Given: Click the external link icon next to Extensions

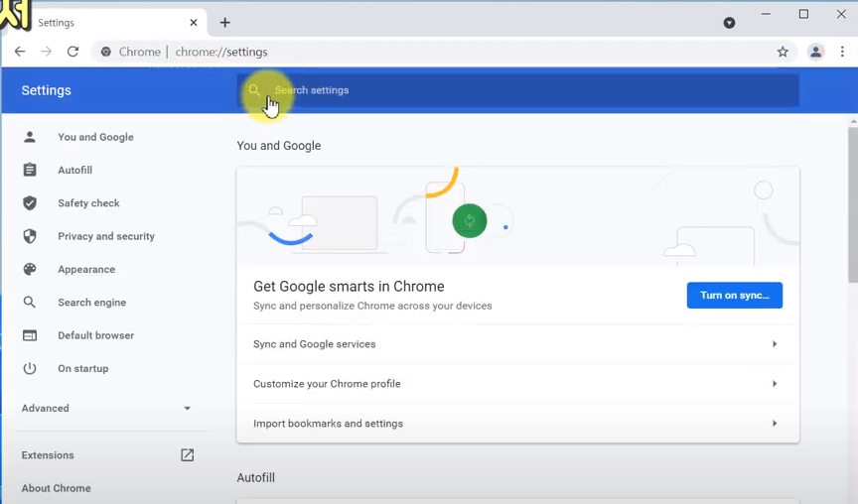Looking at the screenshot, I should pyautogui.click(x=187, y=454).
